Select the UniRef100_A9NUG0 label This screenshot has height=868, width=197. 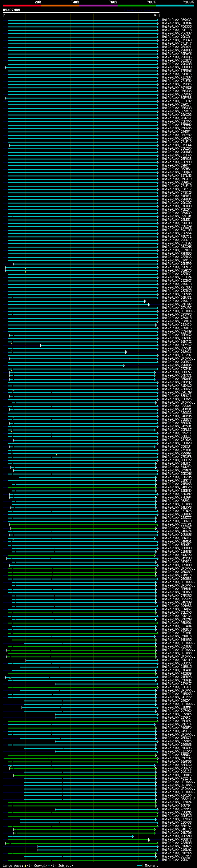176,365
